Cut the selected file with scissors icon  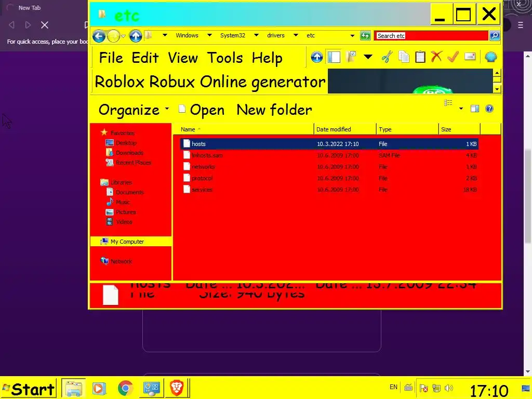pyautogui.click(x=387, y=57)
